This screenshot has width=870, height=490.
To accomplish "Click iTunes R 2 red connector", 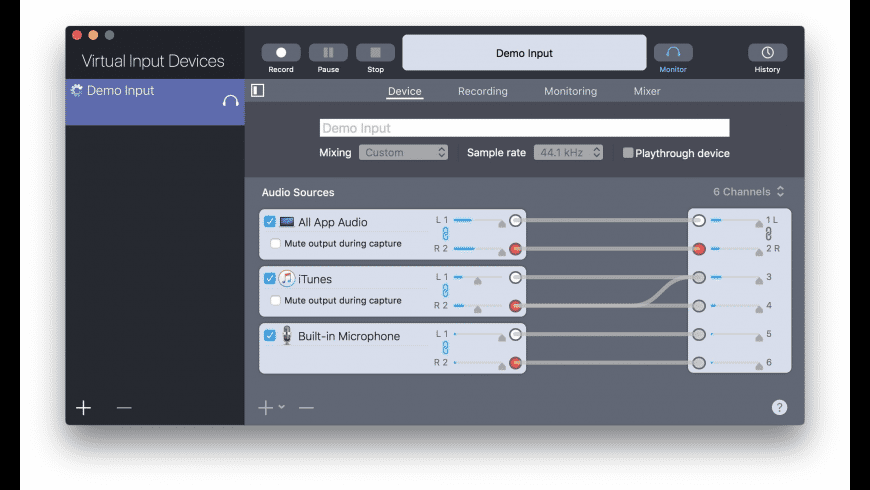I will [515, 306].
